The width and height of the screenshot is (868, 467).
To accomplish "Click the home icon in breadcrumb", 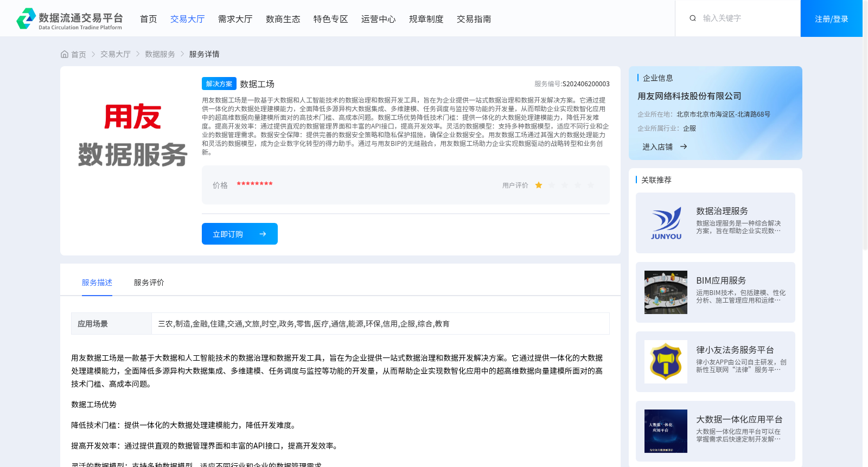I will (65, 54).
